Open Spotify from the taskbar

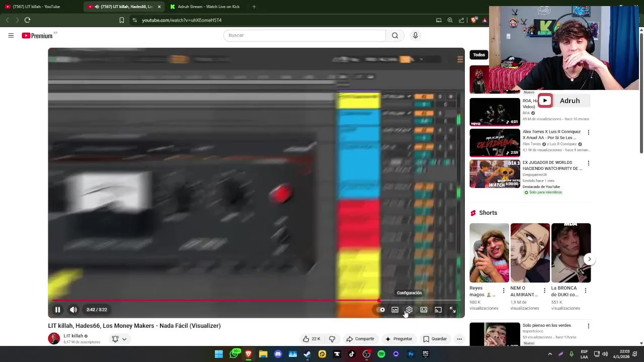pos(381,354)
